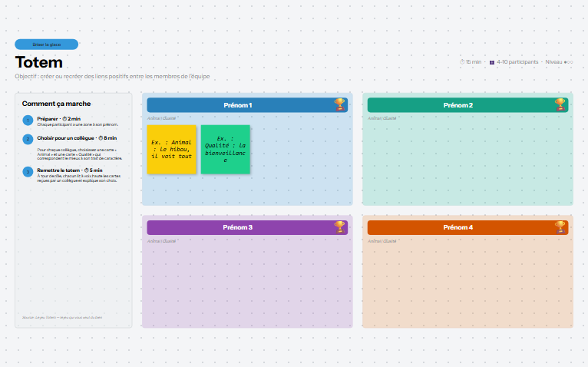This screenshot has width=588, height=367.
Task: Select the Prénom 4 orange header bar
Action: click(x=467, y=227)
